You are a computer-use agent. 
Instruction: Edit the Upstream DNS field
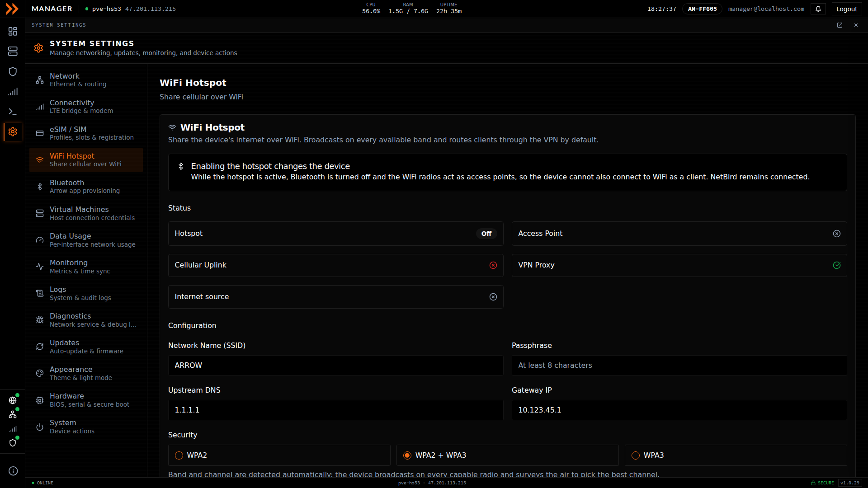tap(335, 410)
